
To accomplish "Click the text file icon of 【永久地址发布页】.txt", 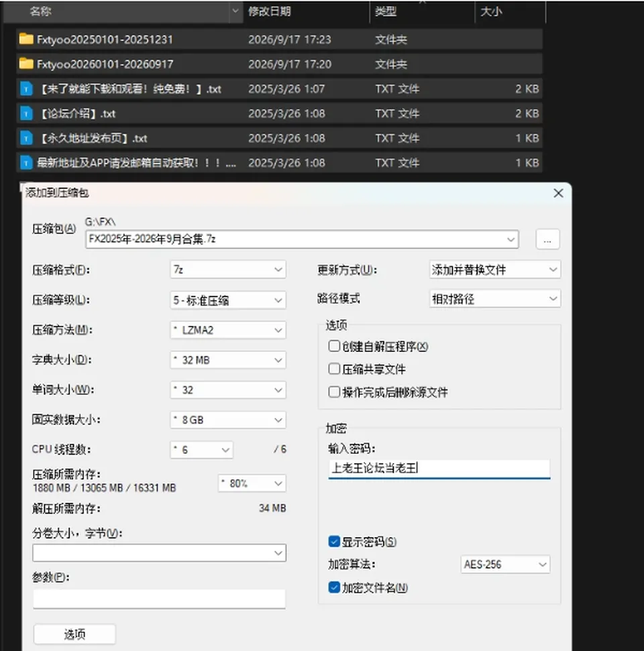I will 26,138.
